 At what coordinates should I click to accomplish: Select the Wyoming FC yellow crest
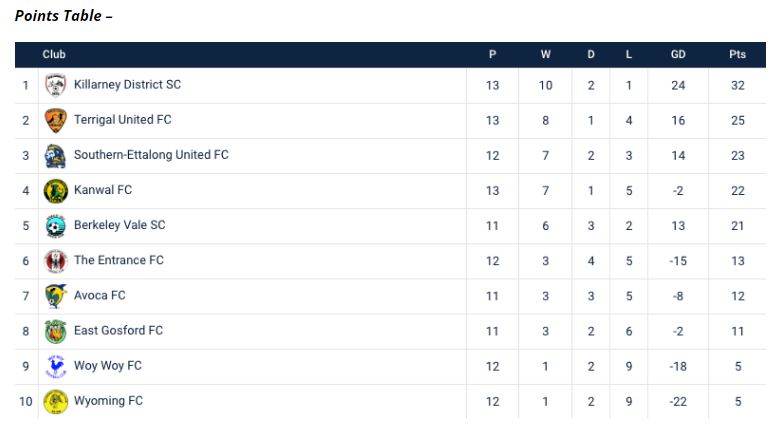pyautogui.click(x=56, y=401)
